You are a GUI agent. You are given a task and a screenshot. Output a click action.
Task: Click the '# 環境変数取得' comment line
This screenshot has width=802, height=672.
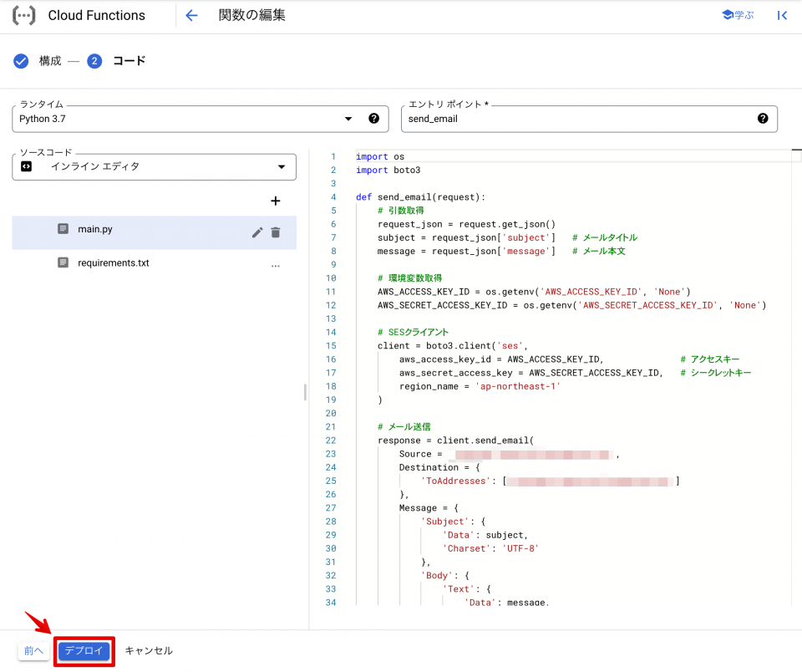tap(409, 277)
